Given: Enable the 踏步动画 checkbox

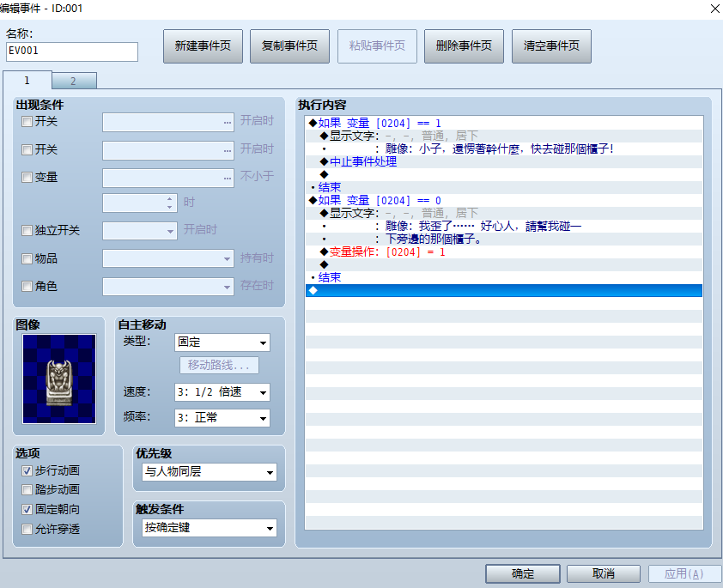Looking at the screenshot, I should coord(27,489).
